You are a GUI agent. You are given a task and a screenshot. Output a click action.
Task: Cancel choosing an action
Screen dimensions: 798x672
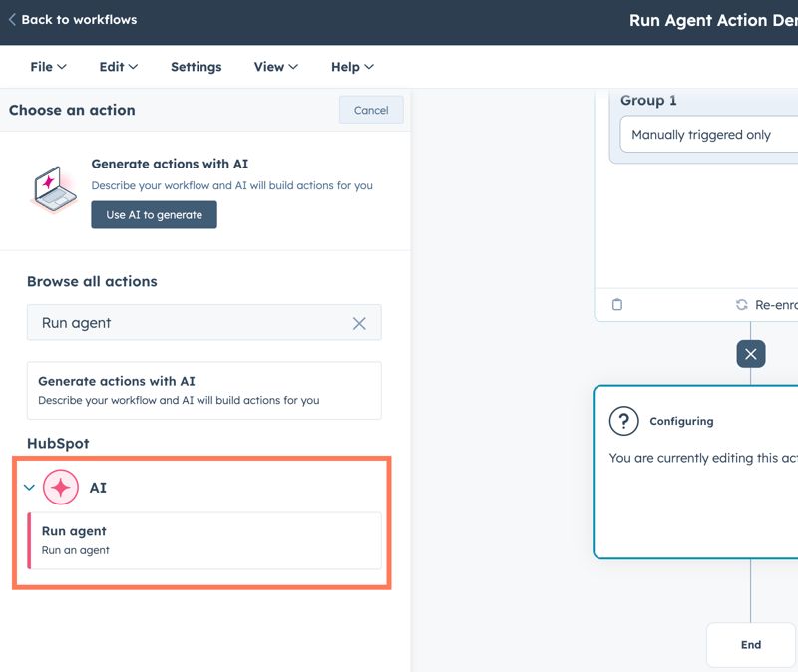pyautogui.click(x=371, y=110)
